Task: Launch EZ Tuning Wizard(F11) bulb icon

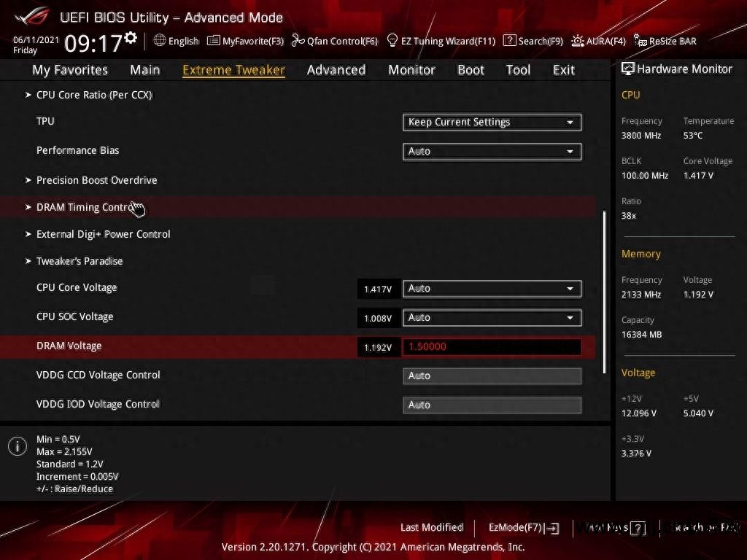Action: coord(392,41)
